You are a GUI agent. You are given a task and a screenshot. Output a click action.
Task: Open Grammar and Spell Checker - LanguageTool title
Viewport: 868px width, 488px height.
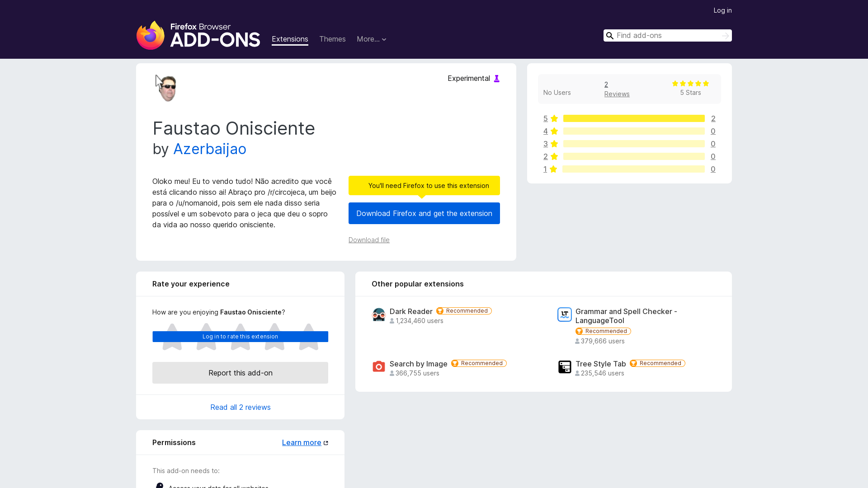[x=626, y=316]
